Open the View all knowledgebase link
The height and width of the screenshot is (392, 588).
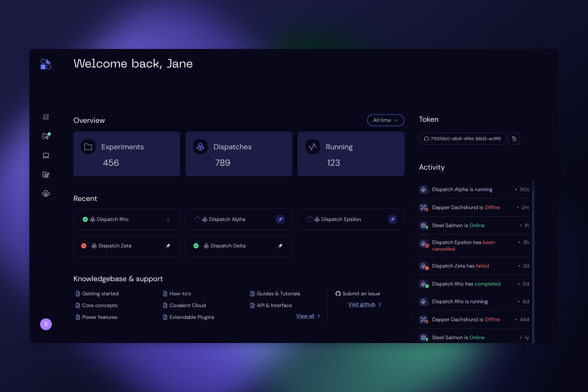pos(305,316)
